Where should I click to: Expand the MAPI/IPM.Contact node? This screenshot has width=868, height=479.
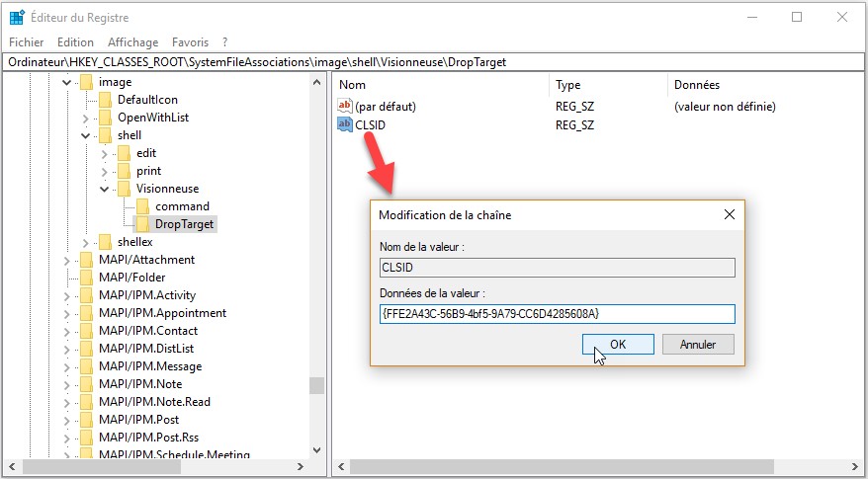pos(66,331)
